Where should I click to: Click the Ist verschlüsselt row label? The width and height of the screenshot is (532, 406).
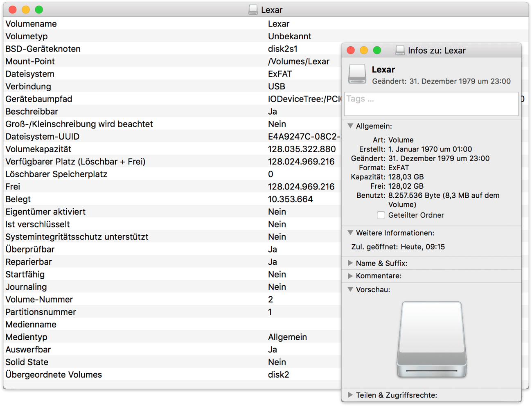tap(38, 224)
